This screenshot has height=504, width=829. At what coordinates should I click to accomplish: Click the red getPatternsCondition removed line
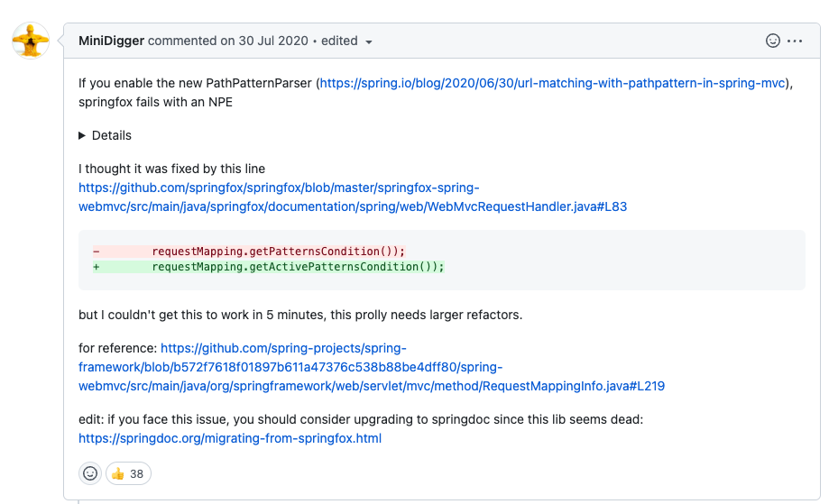tap(279, 251)
